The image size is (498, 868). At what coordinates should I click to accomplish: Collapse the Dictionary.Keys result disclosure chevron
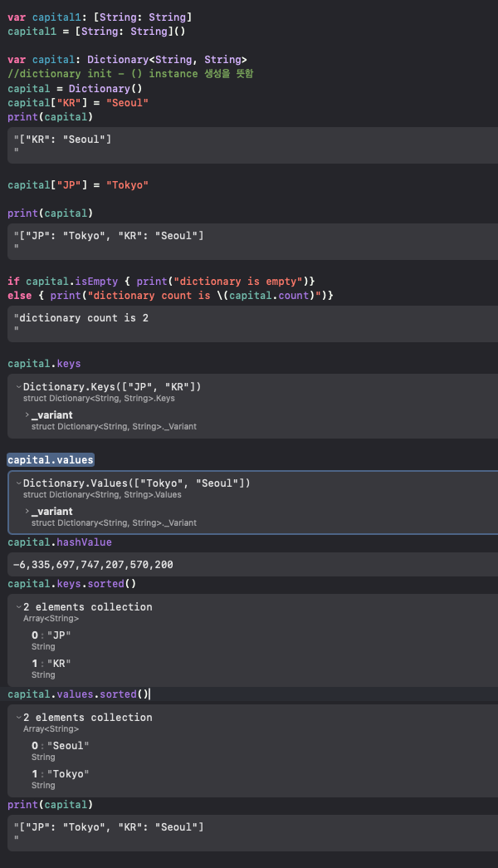tap(19, 387)
